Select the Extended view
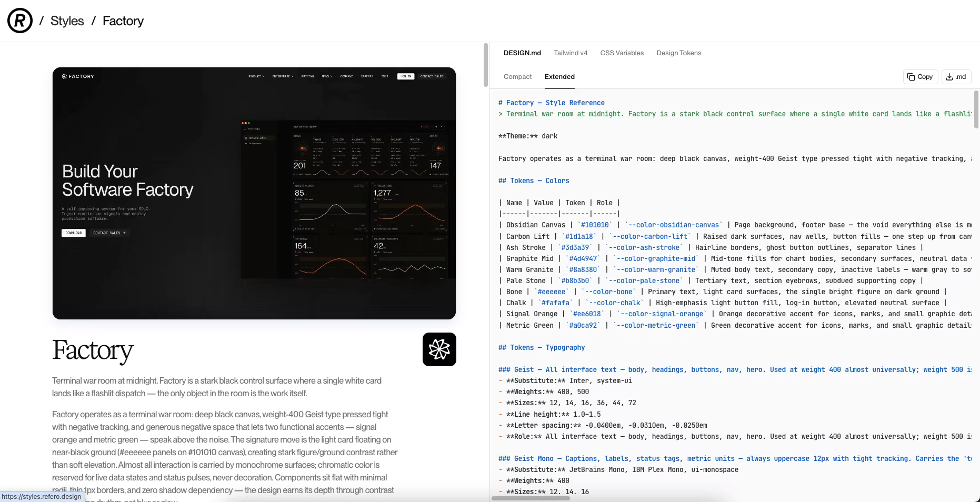980x502 pixels. (x=559, y=77)
